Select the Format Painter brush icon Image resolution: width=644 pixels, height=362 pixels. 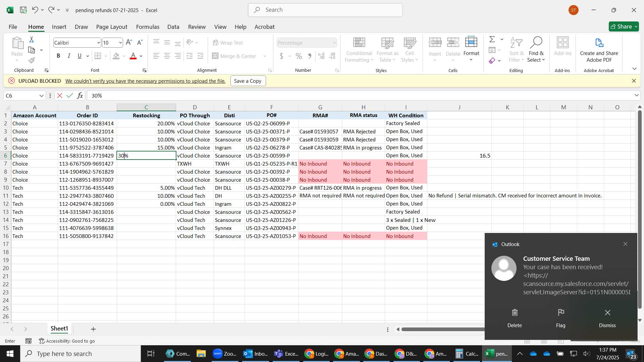[32, 61]
